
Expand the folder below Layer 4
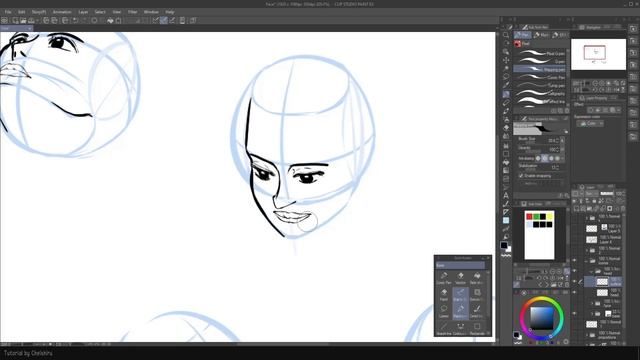point(587,250)
